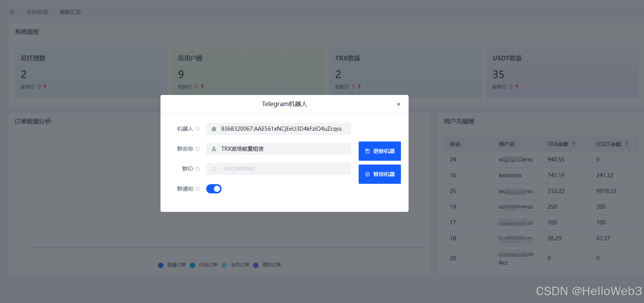Sort table by USDT余额 column

click(x=627, y=144)
